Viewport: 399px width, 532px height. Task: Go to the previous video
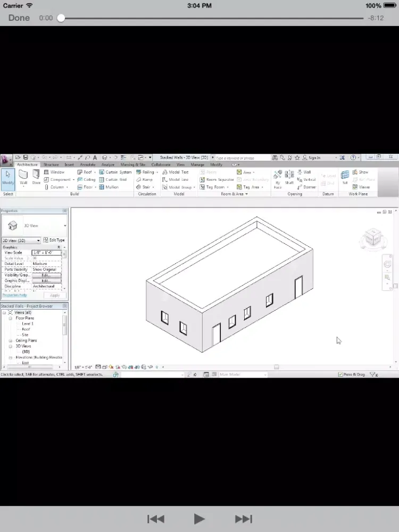pyautogui.click(x=156, y=519)
